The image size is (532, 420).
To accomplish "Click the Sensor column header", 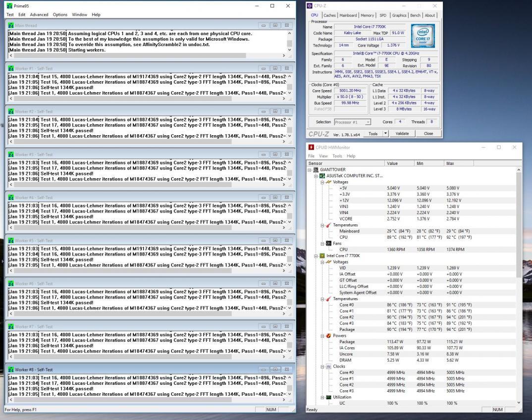I will coord(345,163).
